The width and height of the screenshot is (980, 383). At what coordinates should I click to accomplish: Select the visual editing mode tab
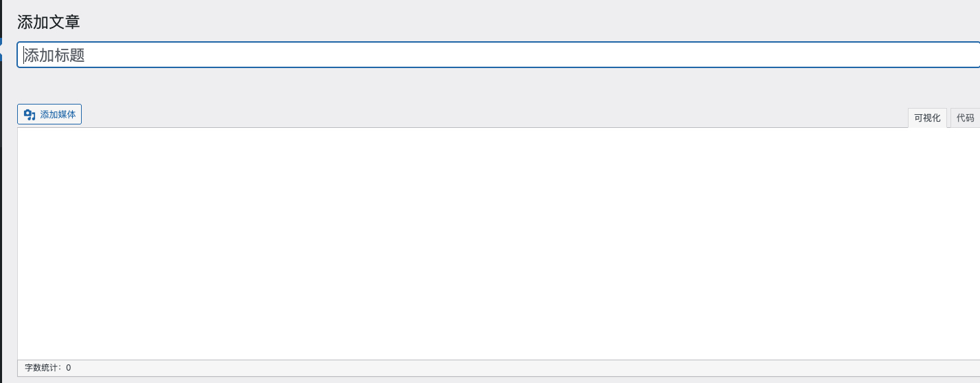(927, 118)
